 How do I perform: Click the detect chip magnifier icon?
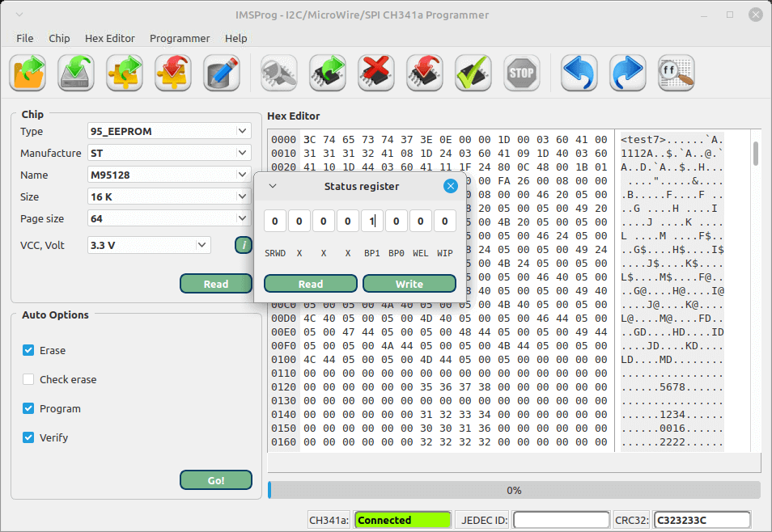[278, 73]
